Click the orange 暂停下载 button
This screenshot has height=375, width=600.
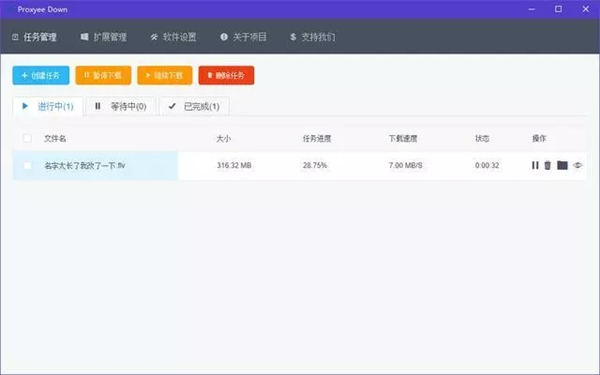click(103, 75)
